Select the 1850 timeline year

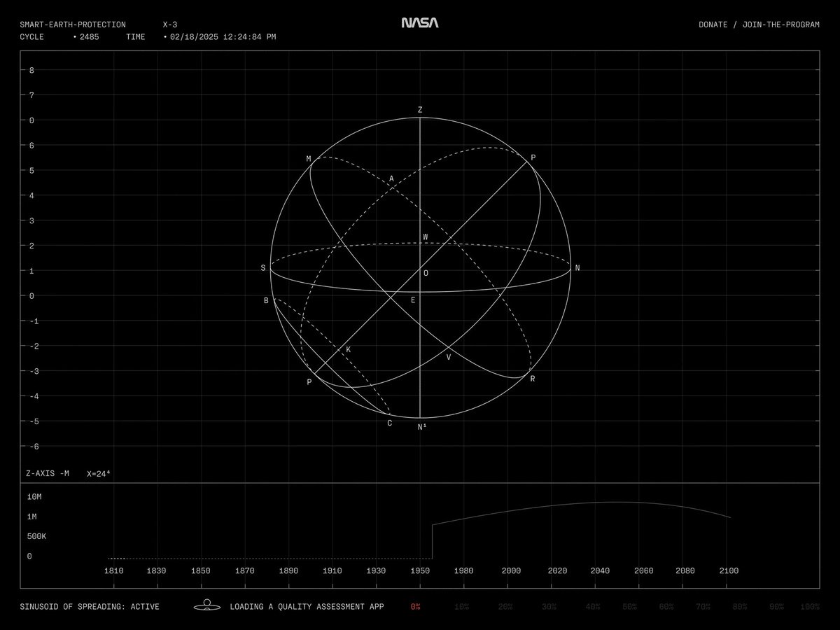coord(201,570)
